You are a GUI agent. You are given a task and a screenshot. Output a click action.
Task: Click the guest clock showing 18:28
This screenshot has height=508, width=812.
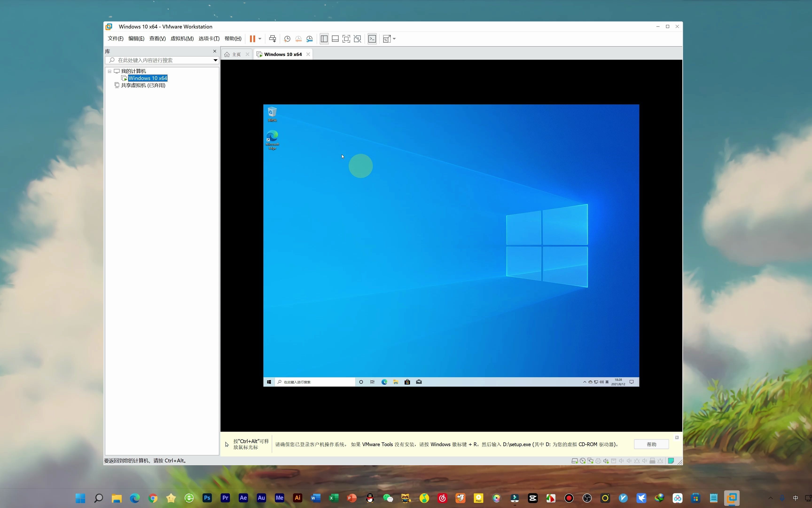(x=618, y=382)
